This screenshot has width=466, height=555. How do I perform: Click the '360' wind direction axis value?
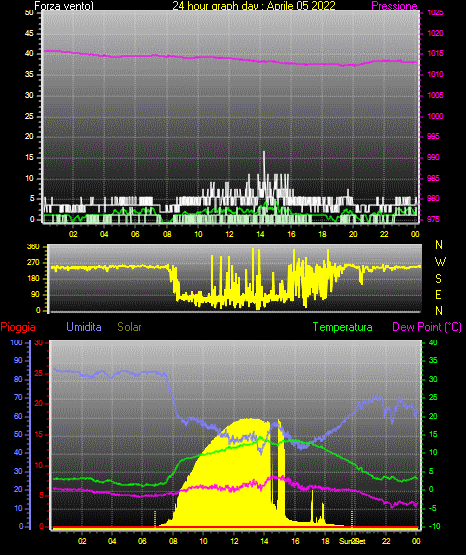click(33, 247)
